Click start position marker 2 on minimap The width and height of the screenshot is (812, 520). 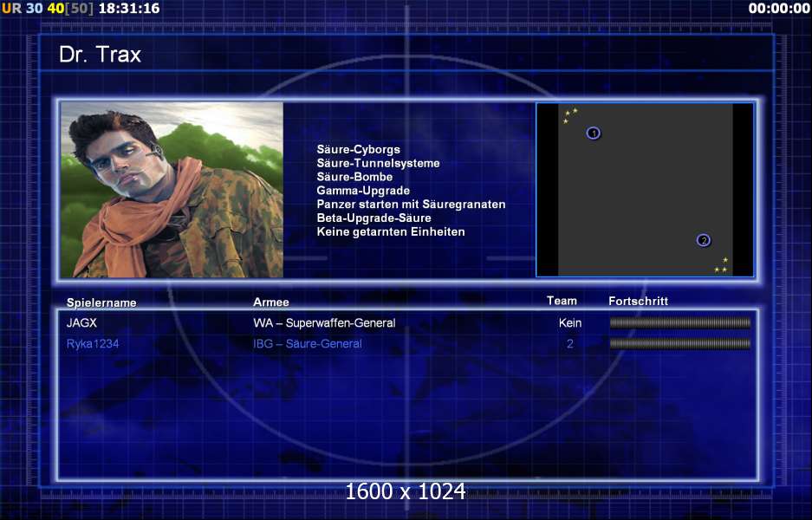(704, 240)
